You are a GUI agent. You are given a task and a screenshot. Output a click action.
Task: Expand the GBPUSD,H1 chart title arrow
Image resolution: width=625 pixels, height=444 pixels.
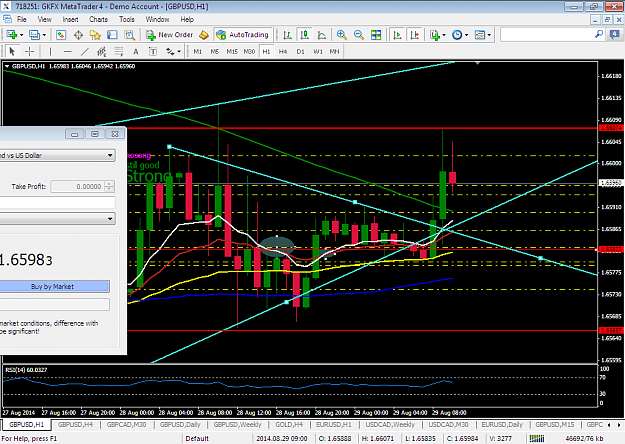7,66
